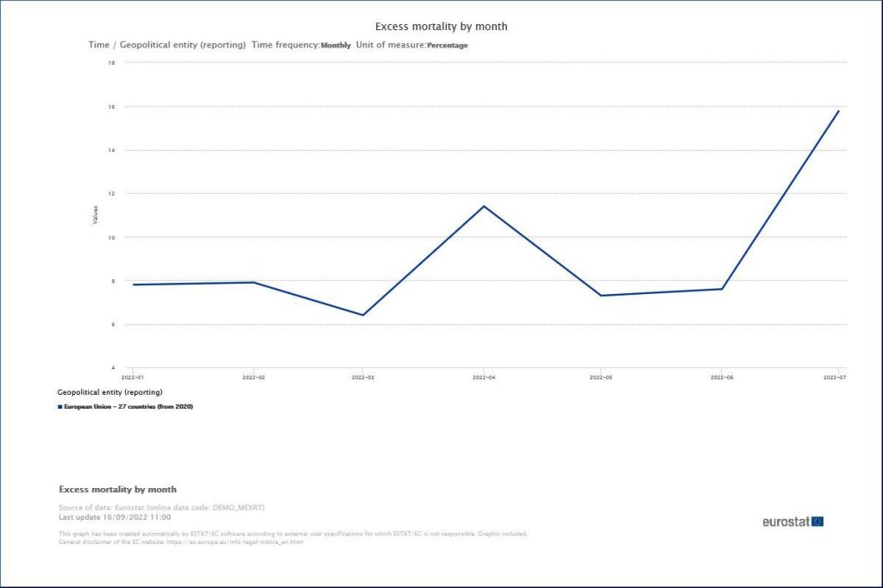Click the lowest data point at 2022-03

pyautogui.click(x=362, y=315)
